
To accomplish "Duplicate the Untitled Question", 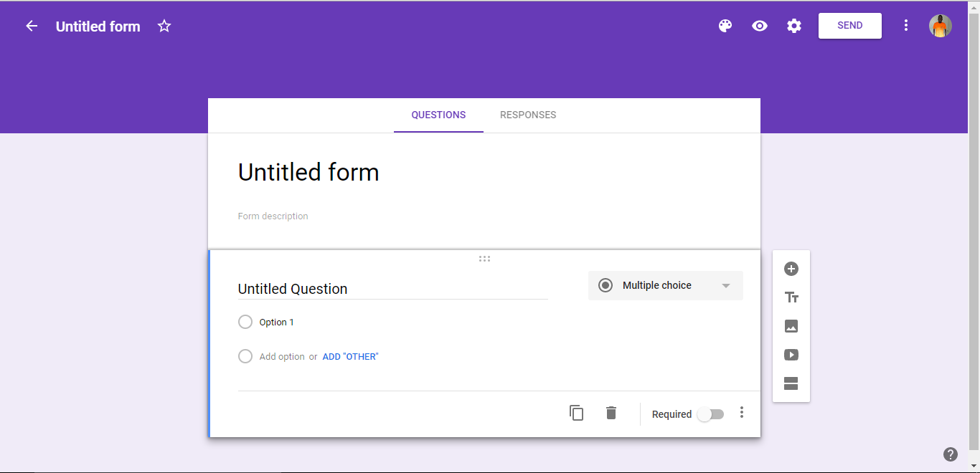I will pos(577,413).
